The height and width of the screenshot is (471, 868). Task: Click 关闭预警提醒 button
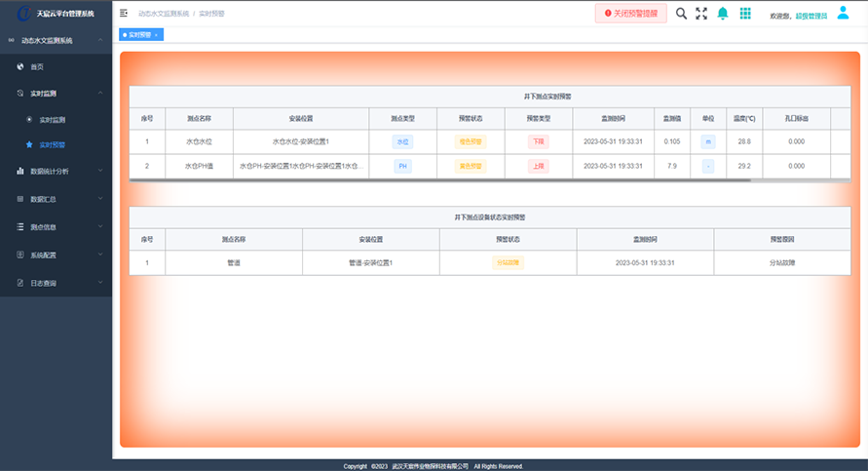631,14
